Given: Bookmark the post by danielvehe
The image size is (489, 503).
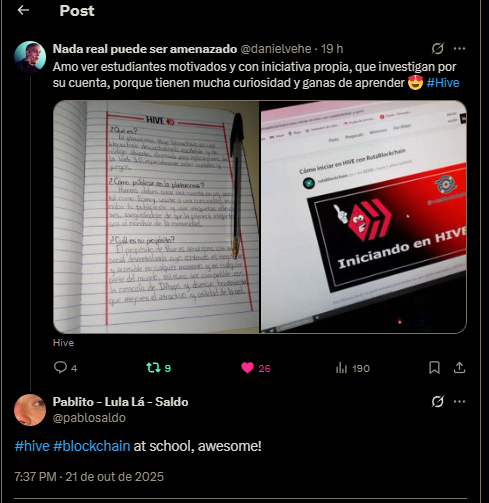Looking at the screenshot, I should 434,368.
